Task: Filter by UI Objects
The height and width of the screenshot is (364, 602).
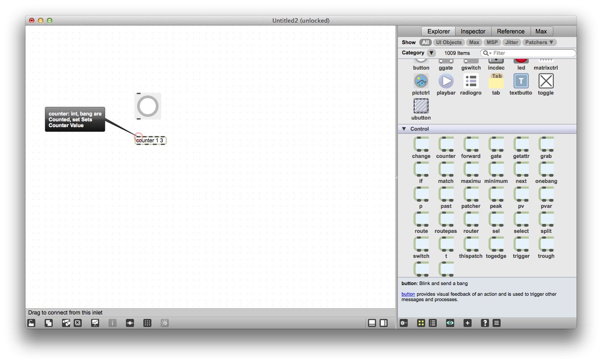Action: (x=449, y=42)
